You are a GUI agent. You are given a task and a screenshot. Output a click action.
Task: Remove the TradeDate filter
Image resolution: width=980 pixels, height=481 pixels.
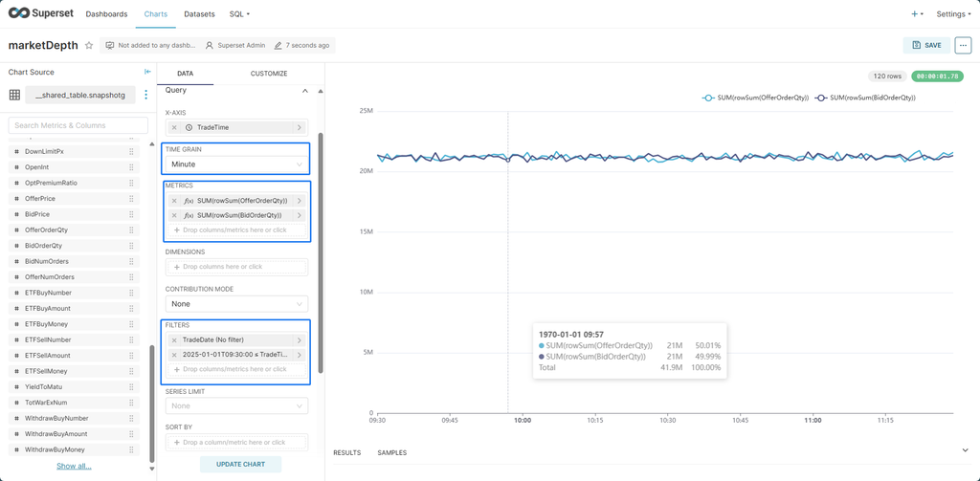[x=174, y=339]
